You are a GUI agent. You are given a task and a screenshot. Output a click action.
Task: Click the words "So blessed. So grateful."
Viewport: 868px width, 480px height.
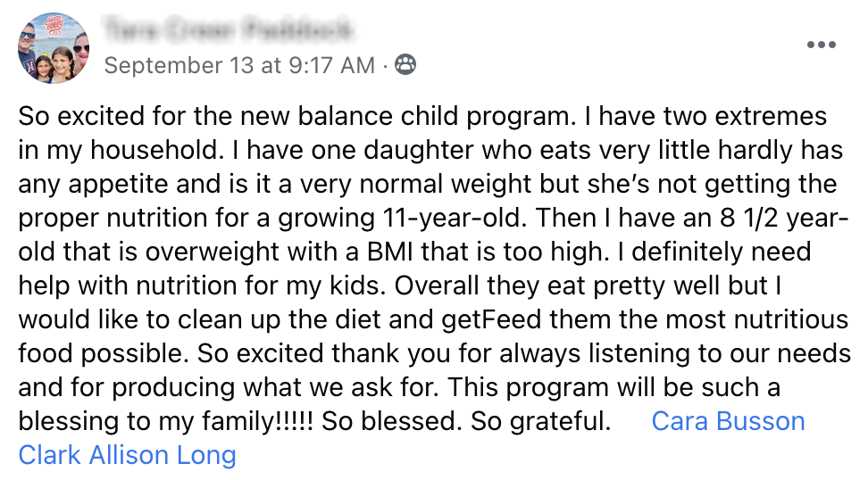click(x=466, y=421)
